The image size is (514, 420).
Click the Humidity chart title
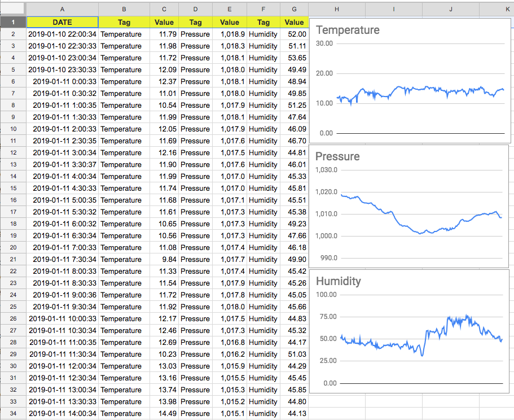tap(338, 281)
